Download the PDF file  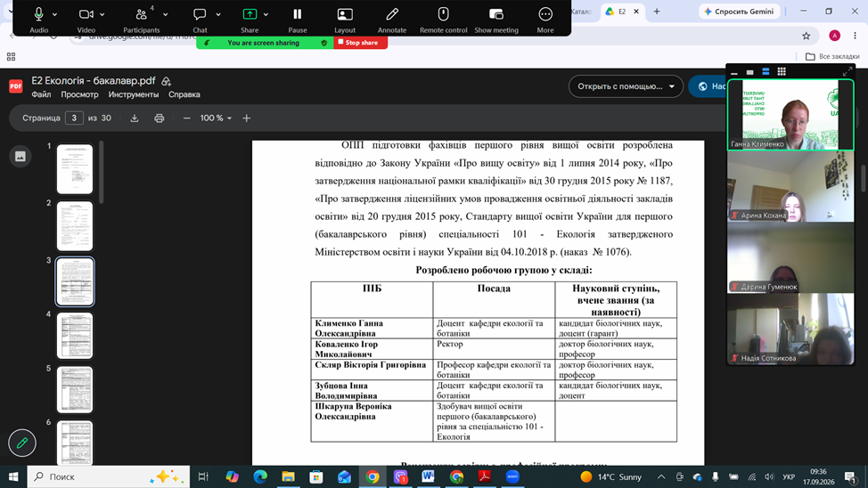(x=135, y=118)
